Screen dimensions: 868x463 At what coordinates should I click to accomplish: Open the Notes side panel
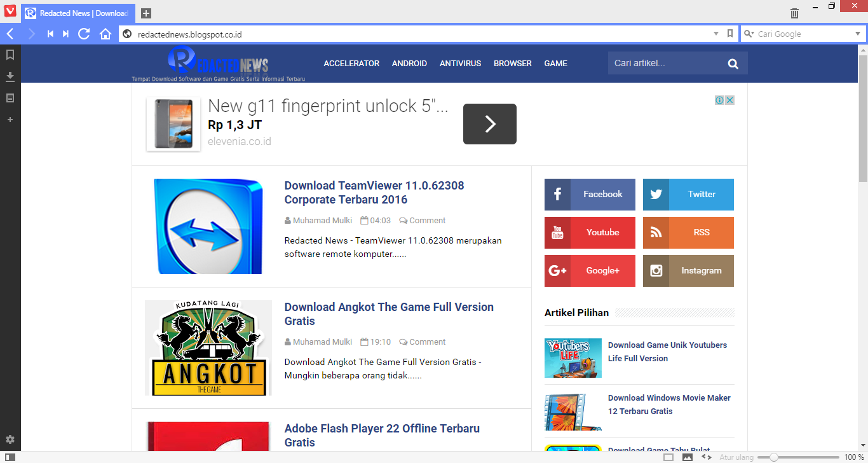pyautogui.click(x=10, y=98)
